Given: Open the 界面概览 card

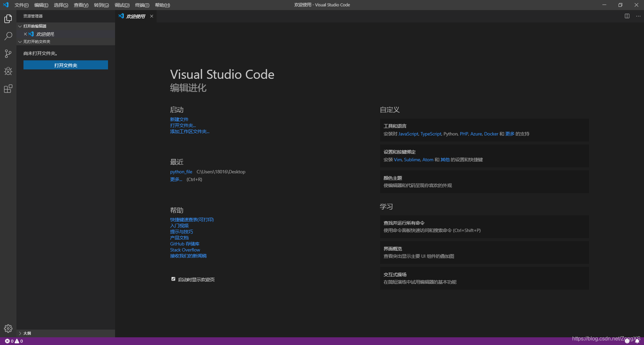Looking at the screenshot, I should click(484, 252).
